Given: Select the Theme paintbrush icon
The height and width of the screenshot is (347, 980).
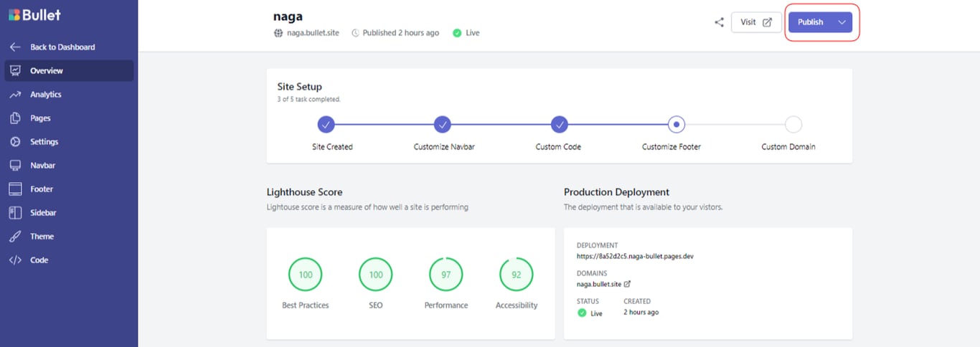Looking at the screenshot, I should tap(15, 237).
